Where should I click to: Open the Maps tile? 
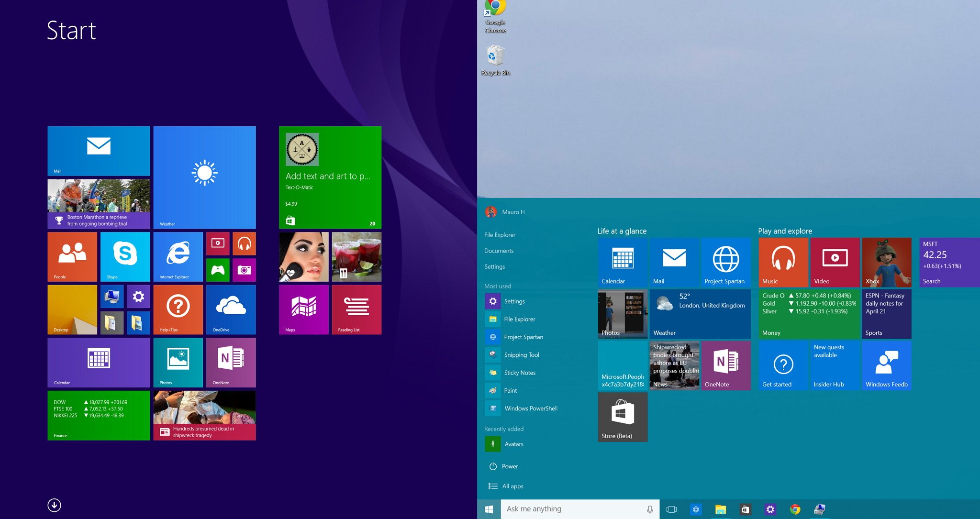[303, 309]
